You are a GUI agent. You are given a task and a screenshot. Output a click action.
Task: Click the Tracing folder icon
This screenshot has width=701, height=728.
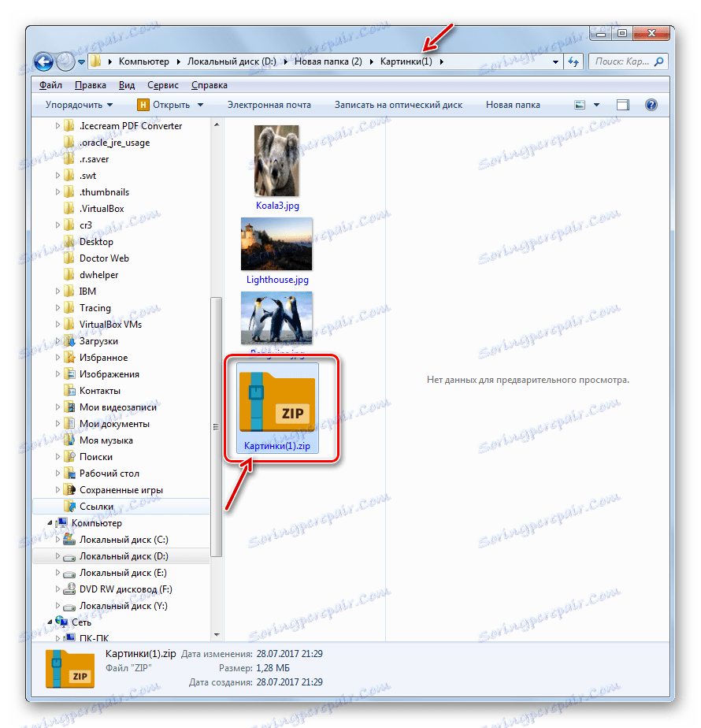(x=69, y=308)
